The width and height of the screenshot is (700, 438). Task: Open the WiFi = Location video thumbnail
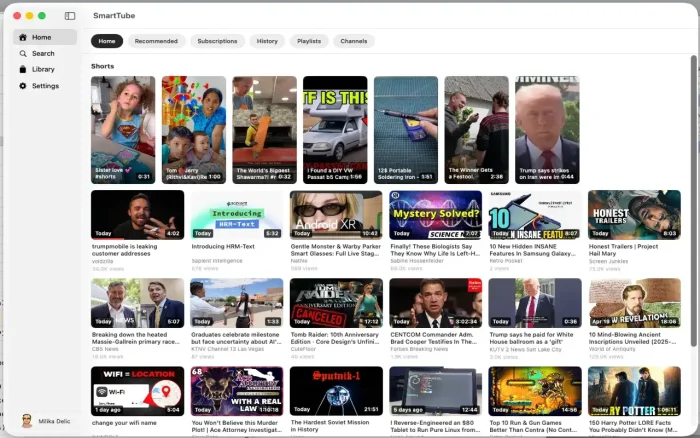[x=138, y=391]
